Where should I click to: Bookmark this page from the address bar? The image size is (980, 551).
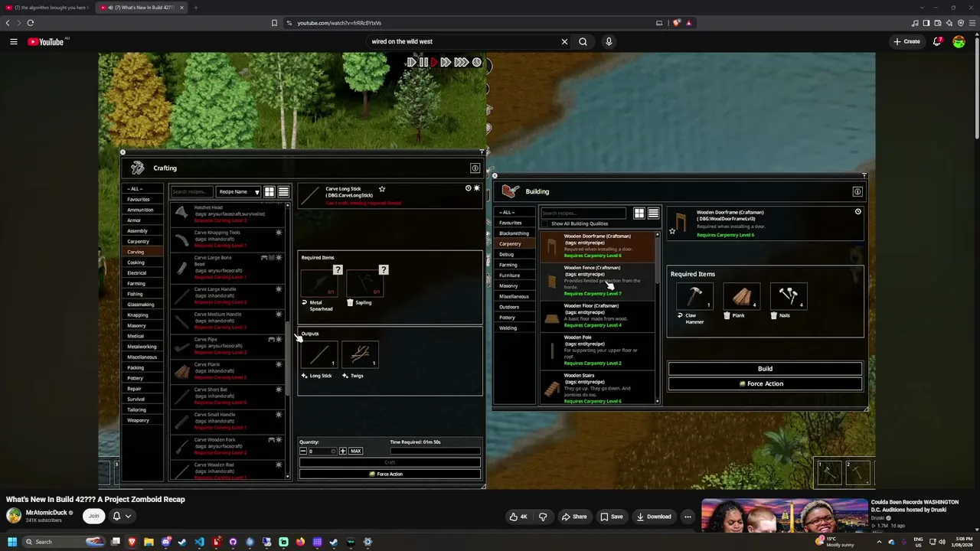[274, 23]
